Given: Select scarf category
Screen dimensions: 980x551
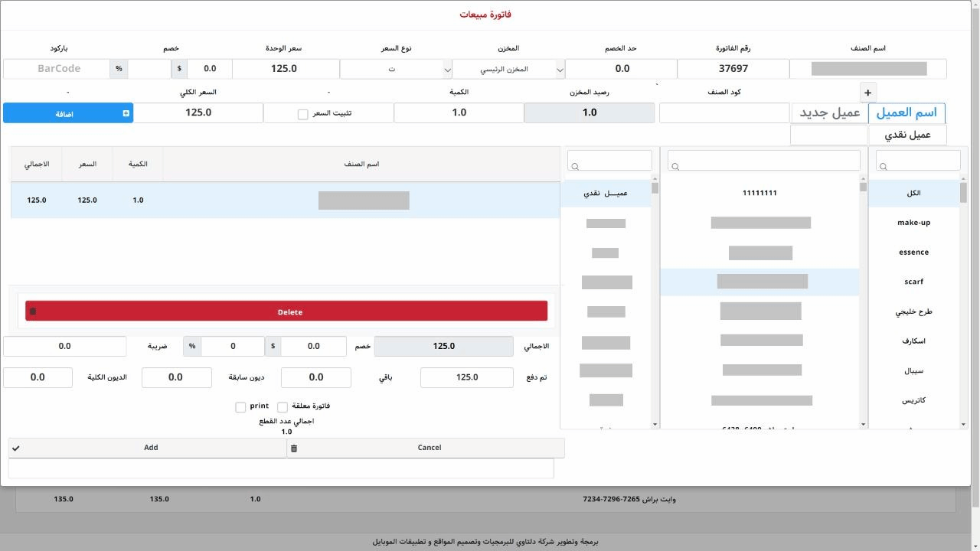Looking at the screenshot, I should (913, 282).
